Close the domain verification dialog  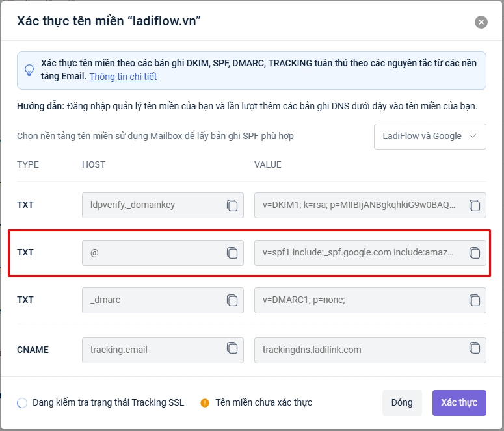click(x=481, y=22)
